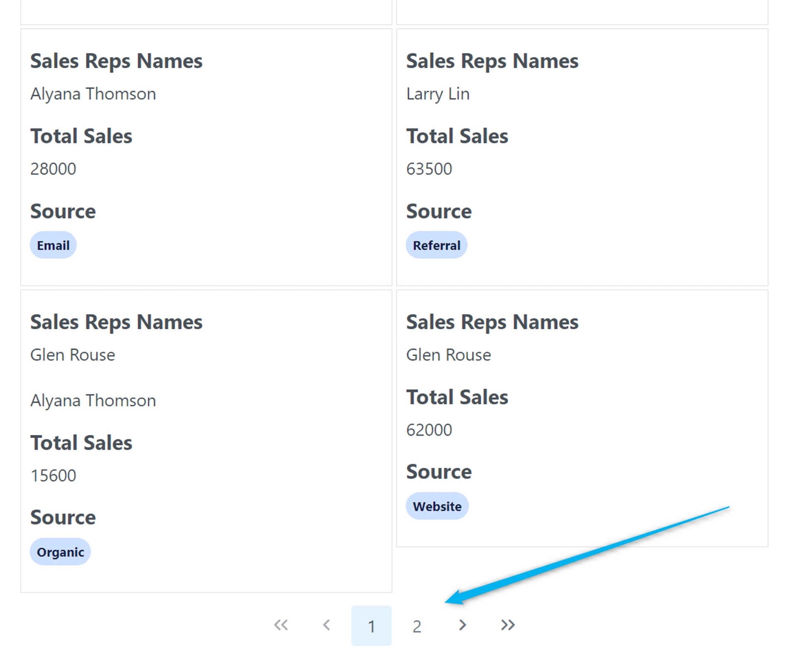Image resolution: width=797 pixels, height=672 pixels.
Task: Click the Referral source tag
Action: (436, 245)
